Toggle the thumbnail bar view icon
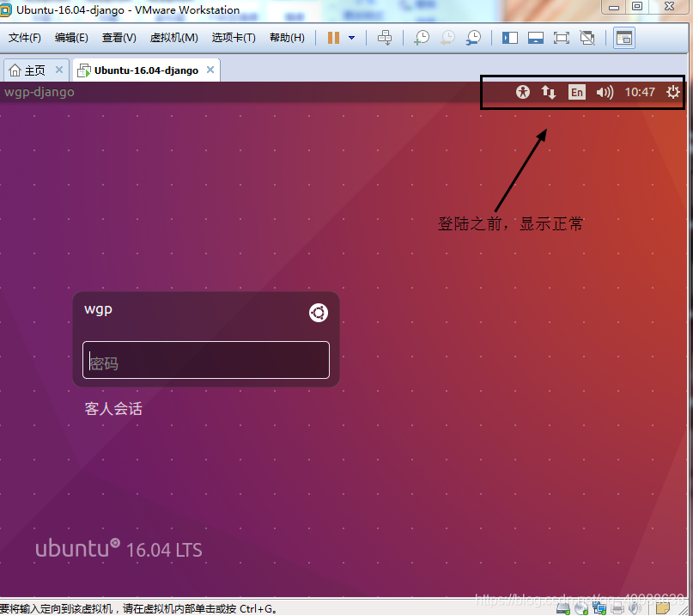693x616 pixels. [x=536, y=38]
